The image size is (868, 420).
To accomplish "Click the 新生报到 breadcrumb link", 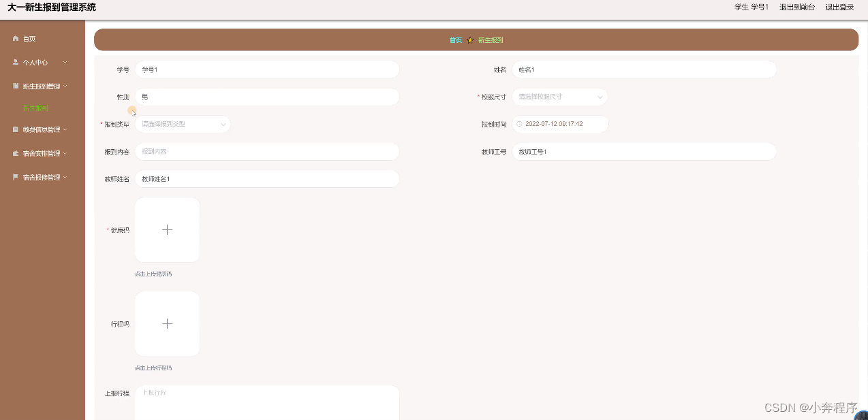I will coord(491,40).
